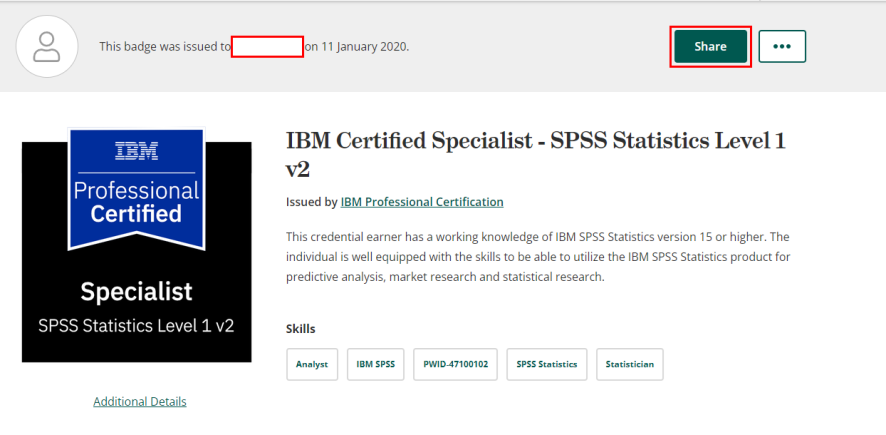Select the Statistician skill tag
886x435 pixels.
[x=629, y=364]
